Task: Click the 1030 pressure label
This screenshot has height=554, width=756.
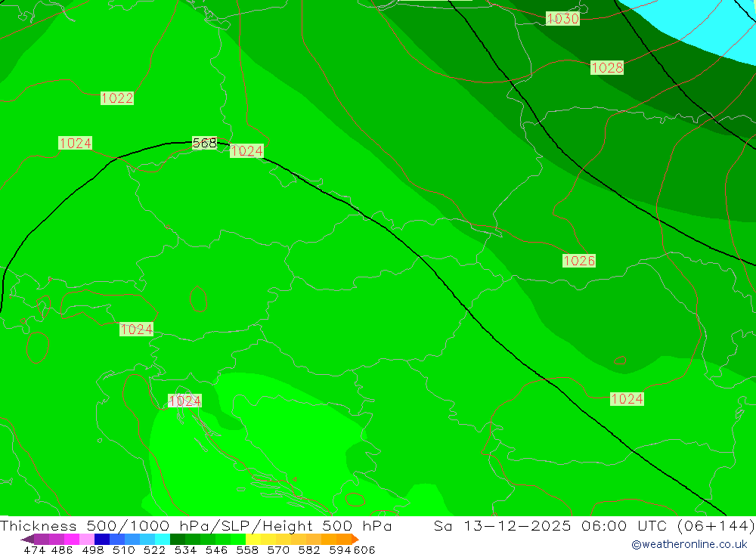Action: (x=562, y=18)
